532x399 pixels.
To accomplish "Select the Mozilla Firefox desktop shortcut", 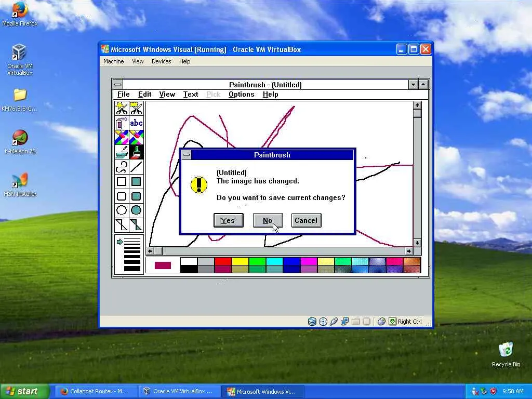I will click(x=20, y=14).
